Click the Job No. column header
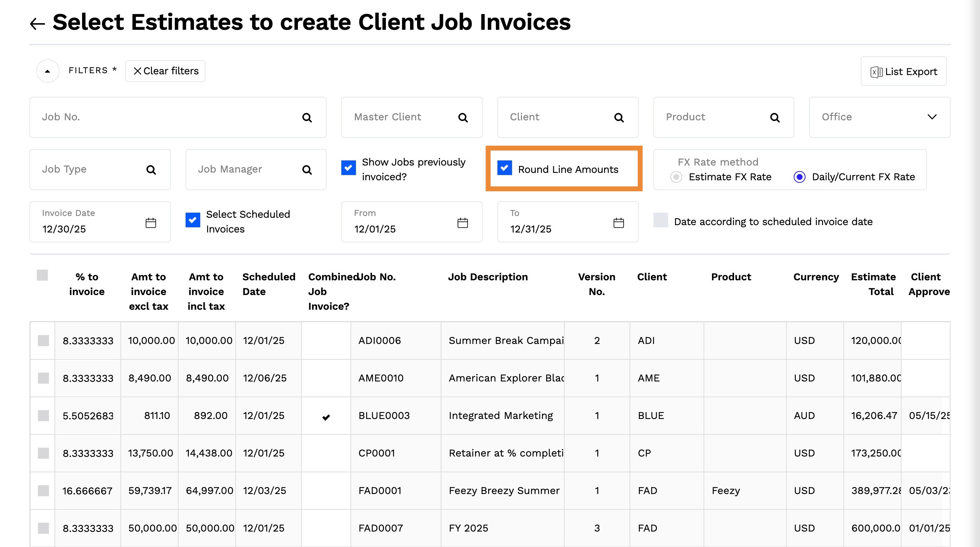Screen dimensions: 980x547 click(377, 277)
